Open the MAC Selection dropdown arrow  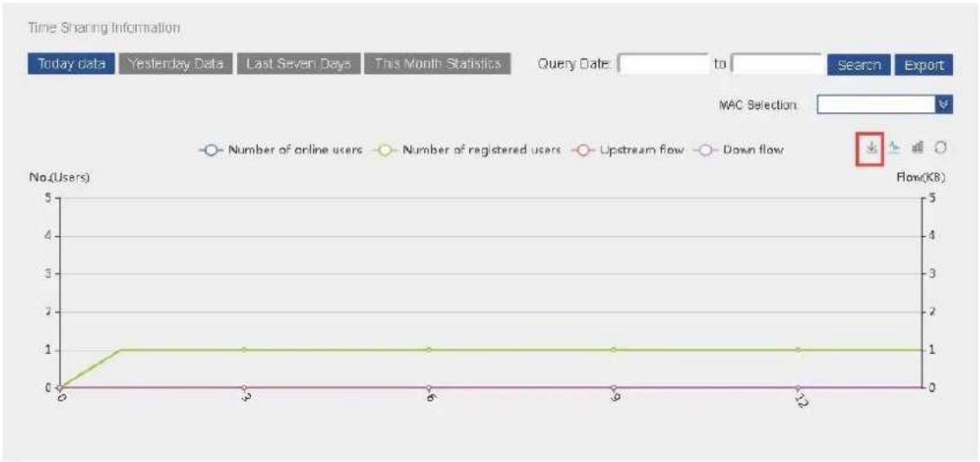[x=945, y=105]
